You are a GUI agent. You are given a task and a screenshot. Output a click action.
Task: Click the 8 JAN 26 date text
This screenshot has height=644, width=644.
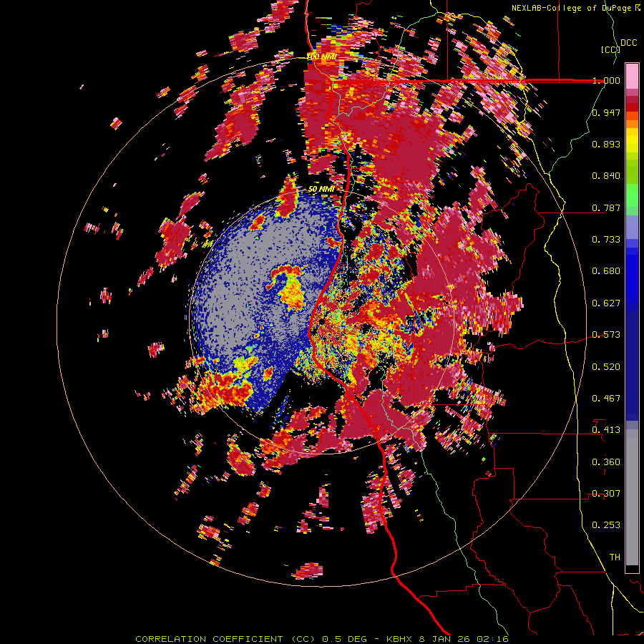pyautogui.click(x=444, y=639)
